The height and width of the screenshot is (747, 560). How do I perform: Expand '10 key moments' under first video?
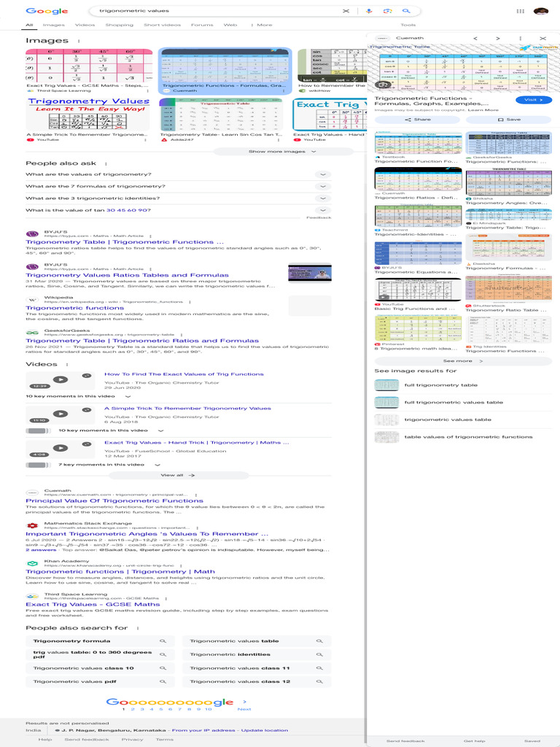(x=79, y=396)
